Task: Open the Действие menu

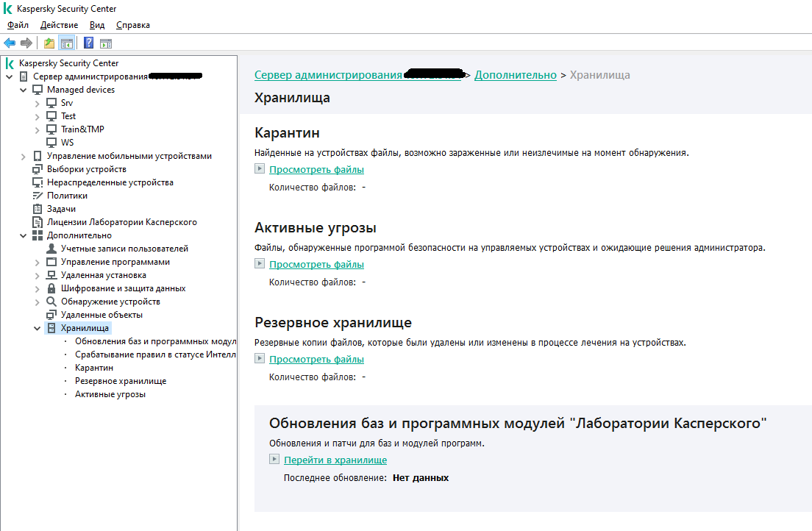Action: click(x=59, y=25)
